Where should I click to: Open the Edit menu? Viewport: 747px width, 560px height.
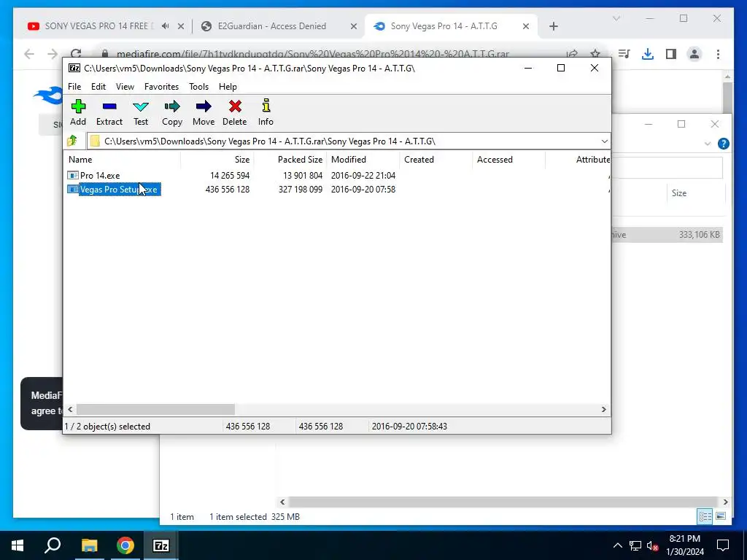[98, 87]
